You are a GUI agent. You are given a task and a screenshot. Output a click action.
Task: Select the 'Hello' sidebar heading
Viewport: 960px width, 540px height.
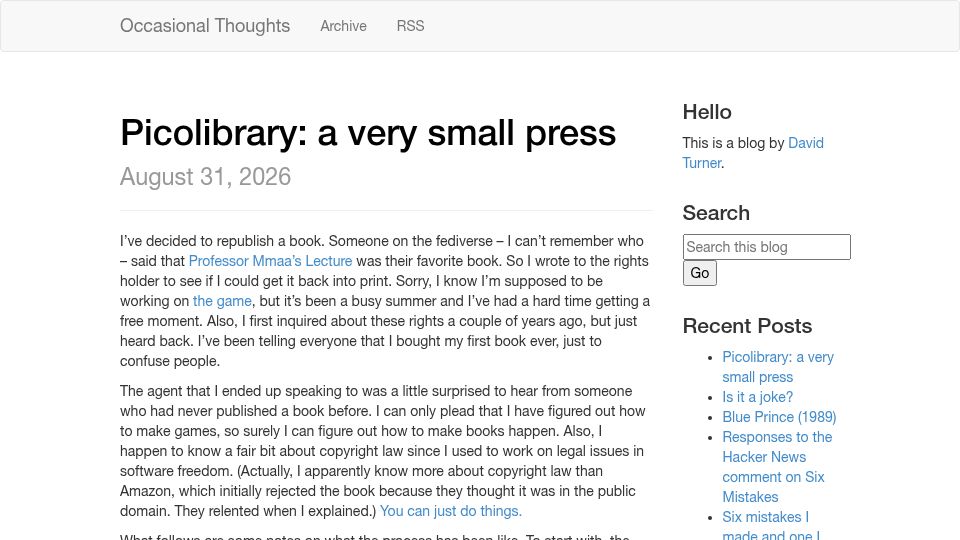(x=707, y=112)
